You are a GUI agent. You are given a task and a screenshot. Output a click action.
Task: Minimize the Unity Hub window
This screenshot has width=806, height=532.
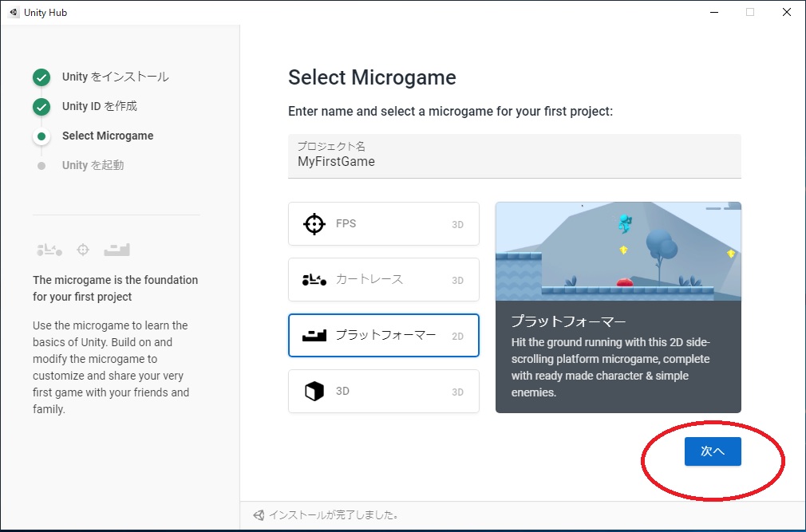pos(714,12)
